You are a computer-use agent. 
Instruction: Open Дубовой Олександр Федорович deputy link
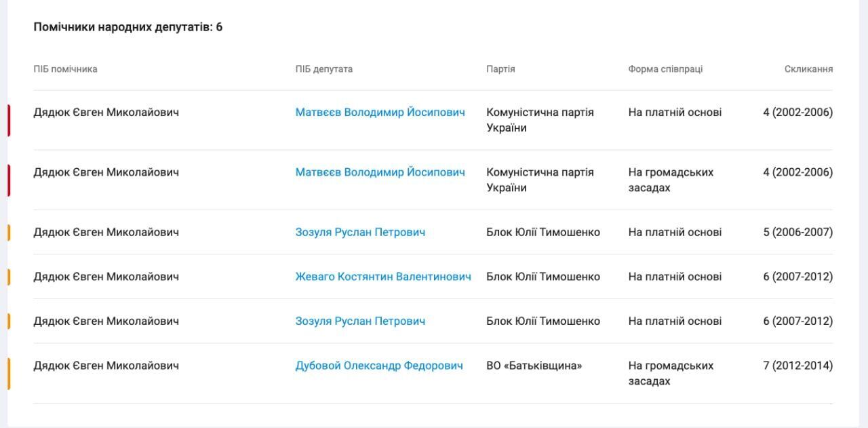pos(379,366)
